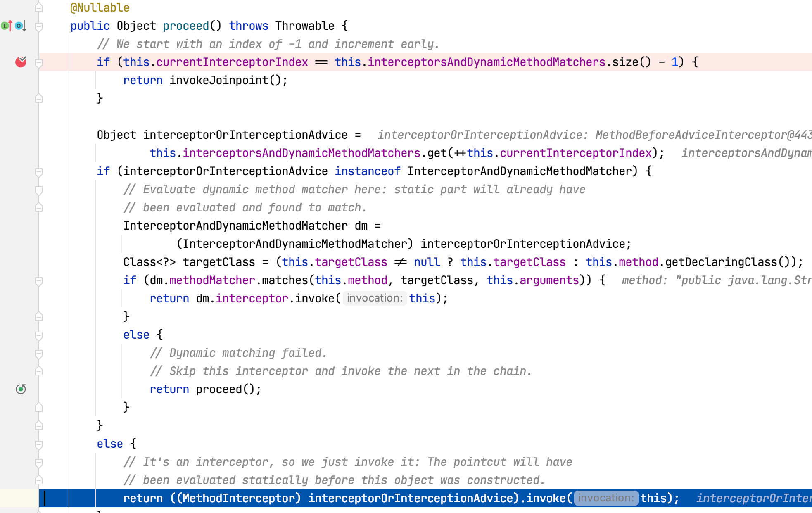The height and width of the screenshot is (513, 812).
Task: Click the Throwable exception type in signature
Action: pyautogui.click(x=305, y=26)
